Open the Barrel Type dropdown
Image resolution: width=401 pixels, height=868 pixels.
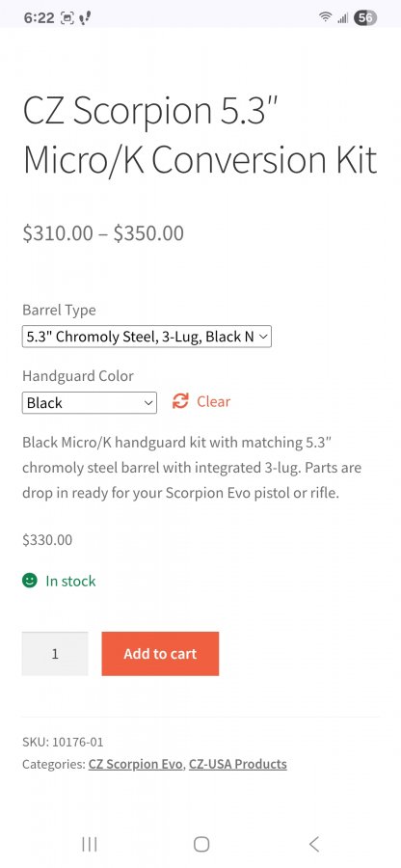pyautogui.click(x=147, y=336)
